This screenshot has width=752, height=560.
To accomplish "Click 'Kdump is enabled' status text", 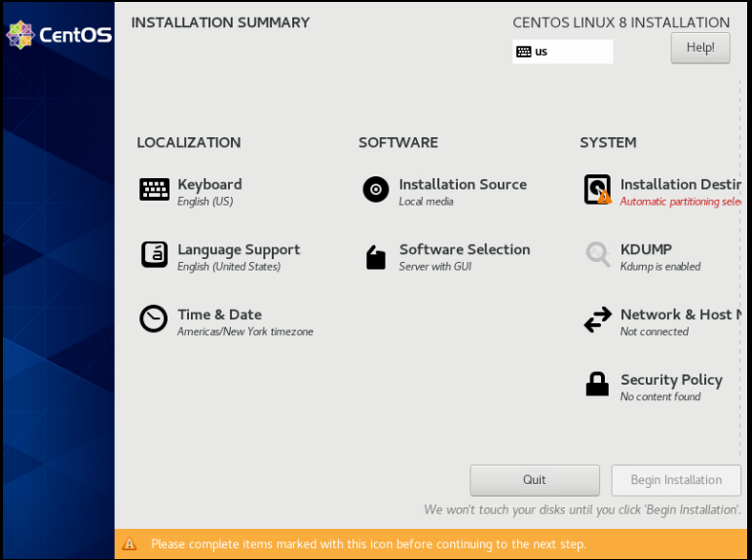I will 659,267.
